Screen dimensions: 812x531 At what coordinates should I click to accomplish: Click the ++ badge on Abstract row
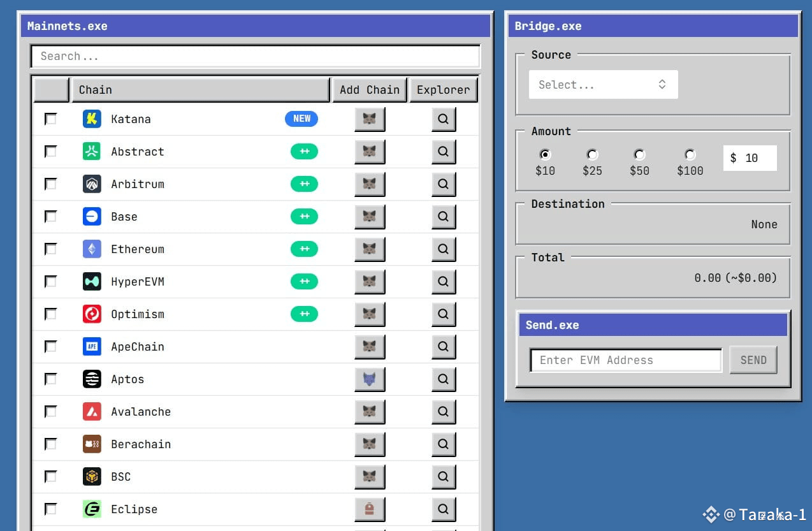click(x=304, y=152)
